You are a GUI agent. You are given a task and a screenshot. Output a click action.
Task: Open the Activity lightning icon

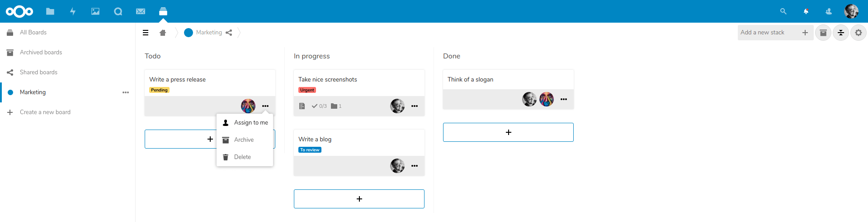(x=73, y=11)
